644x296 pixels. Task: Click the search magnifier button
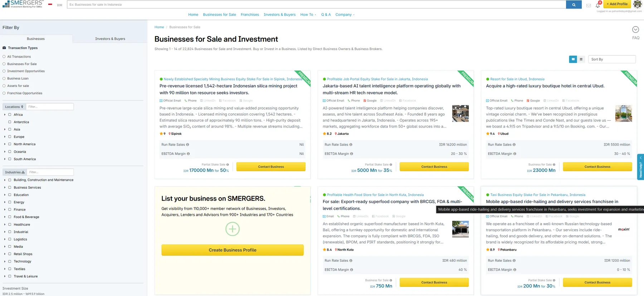click(574, 5)
